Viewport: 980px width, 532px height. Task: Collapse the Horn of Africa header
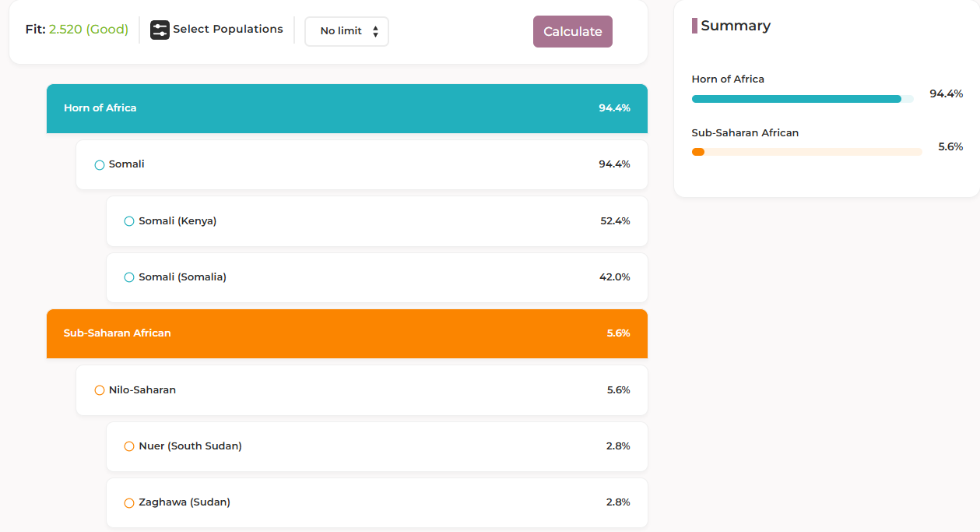click(346, 108)
